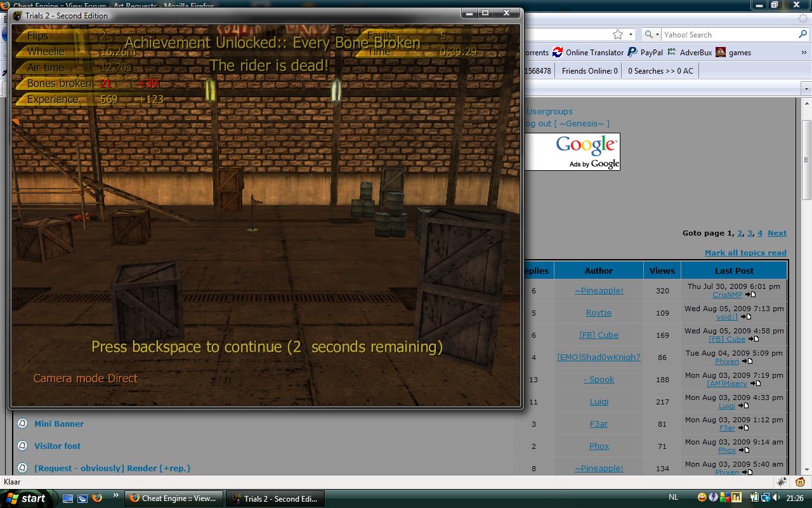Open author ~Pineapple! in the 320-views row
Image resolution: width=812 pixels, height=508 pixels.
pyautogui.click(x=599, y=290)
